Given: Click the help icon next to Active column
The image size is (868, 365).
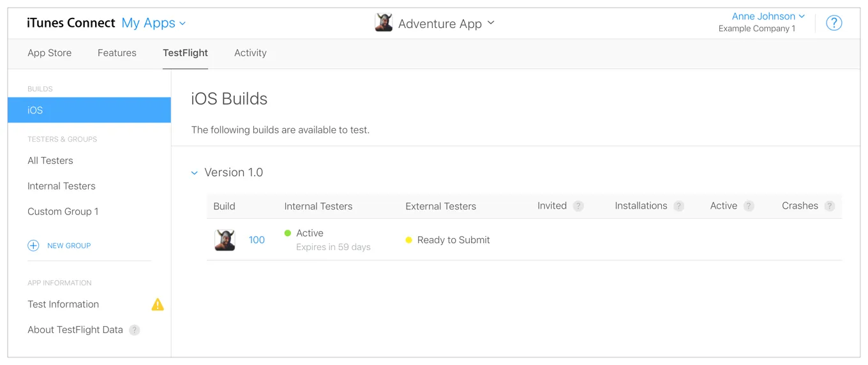Looking at the screenshot, I should pos(749,206).
